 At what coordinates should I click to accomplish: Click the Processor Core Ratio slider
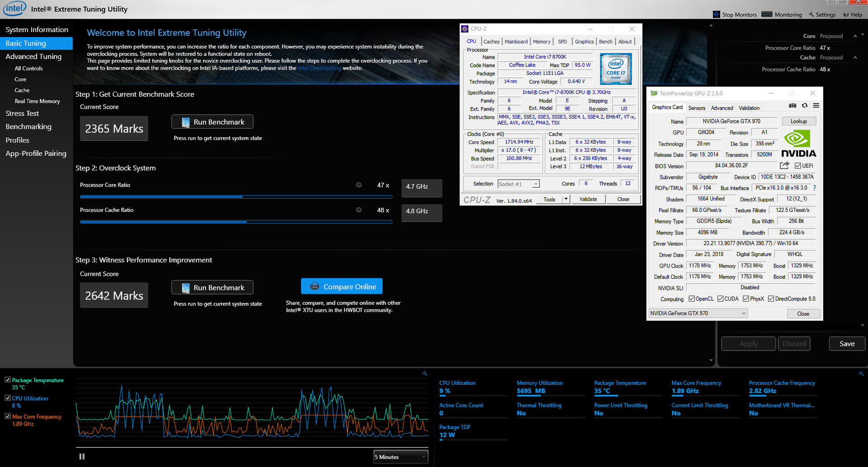tap(236, 197)
